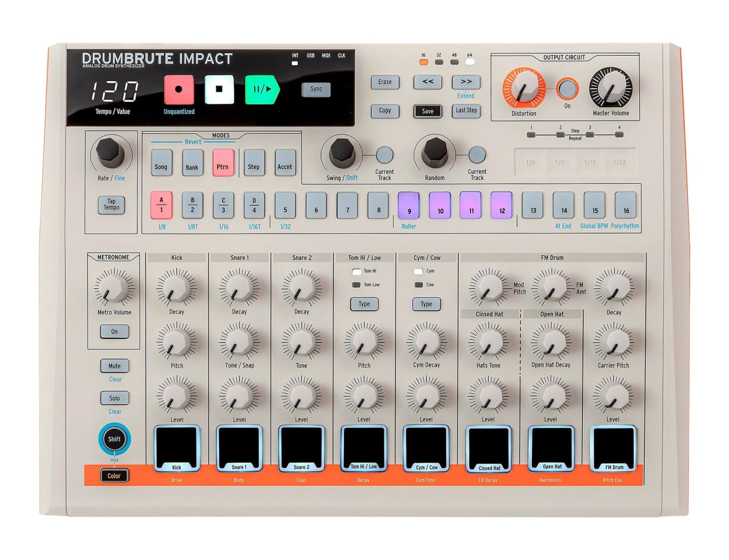Viewport: 729px width, 560px height.
Task: Touch the 1/32 step repeat strip
Action: coord(620,162)
